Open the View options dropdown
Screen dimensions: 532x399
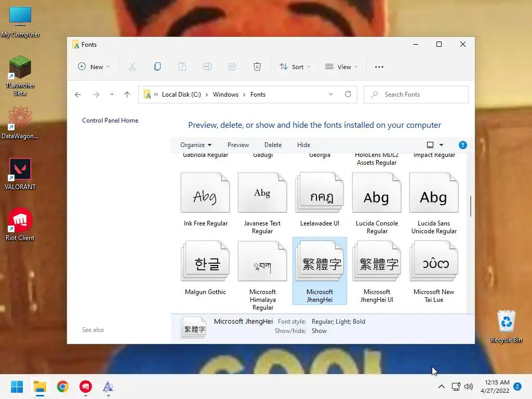341,67
